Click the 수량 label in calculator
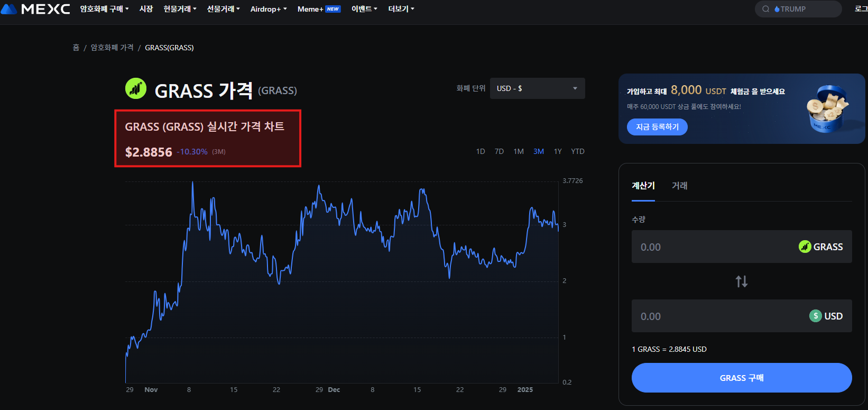 (639, 219)
